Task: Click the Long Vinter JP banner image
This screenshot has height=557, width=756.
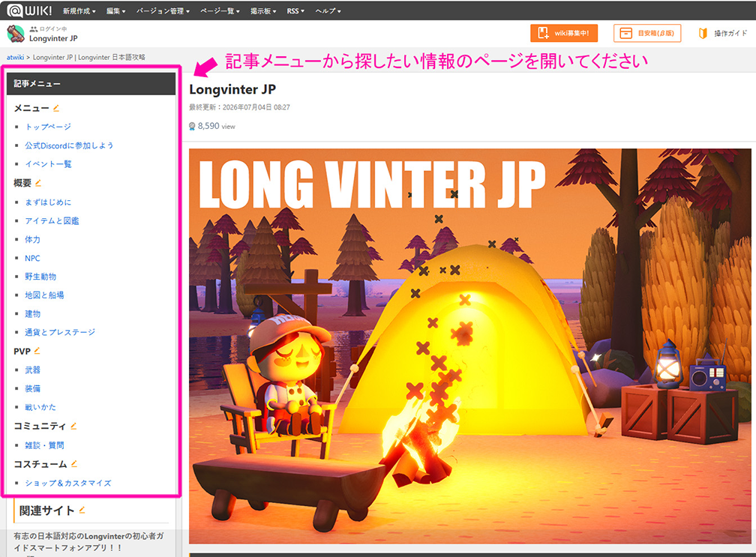Action: (x=469, y=346)
